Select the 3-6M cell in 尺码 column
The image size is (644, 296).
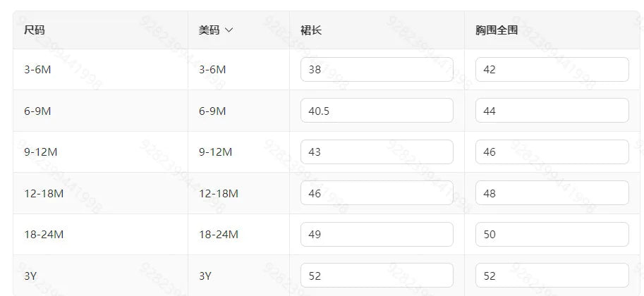pos(37,70)
